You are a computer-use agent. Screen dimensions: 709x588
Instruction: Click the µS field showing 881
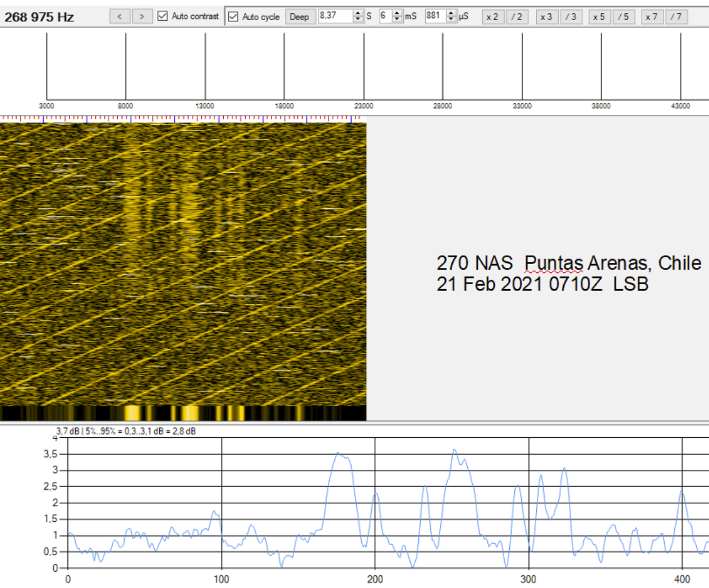pos(435,16)
